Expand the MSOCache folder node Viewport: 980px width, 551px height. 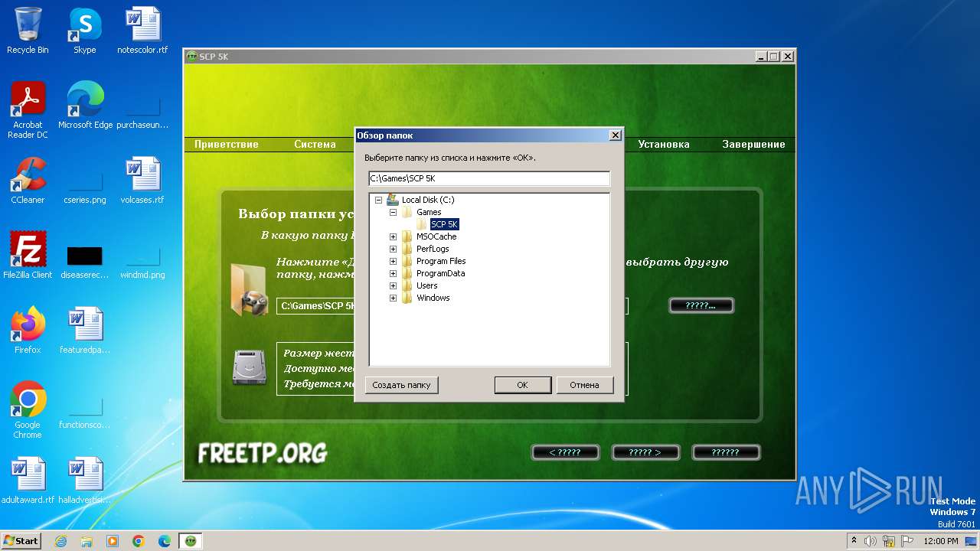click(393, 236)
